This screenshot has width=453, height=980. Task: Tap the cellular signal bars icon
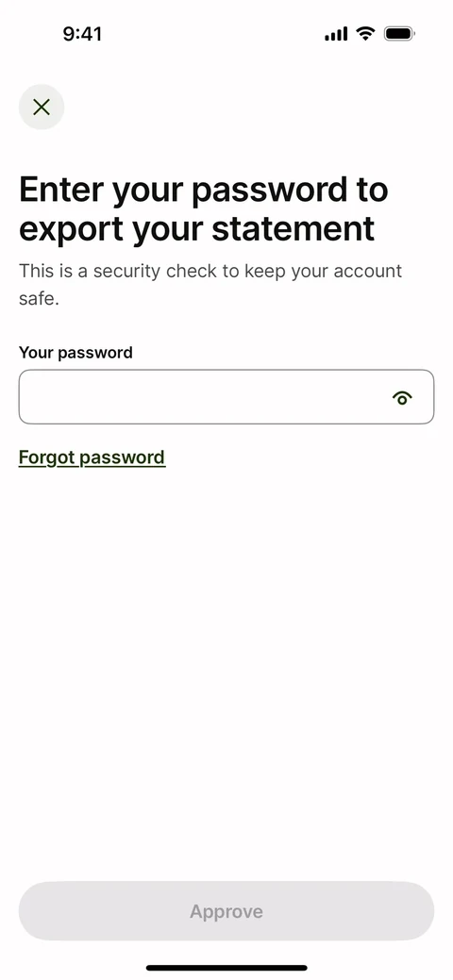pos(336,34)
